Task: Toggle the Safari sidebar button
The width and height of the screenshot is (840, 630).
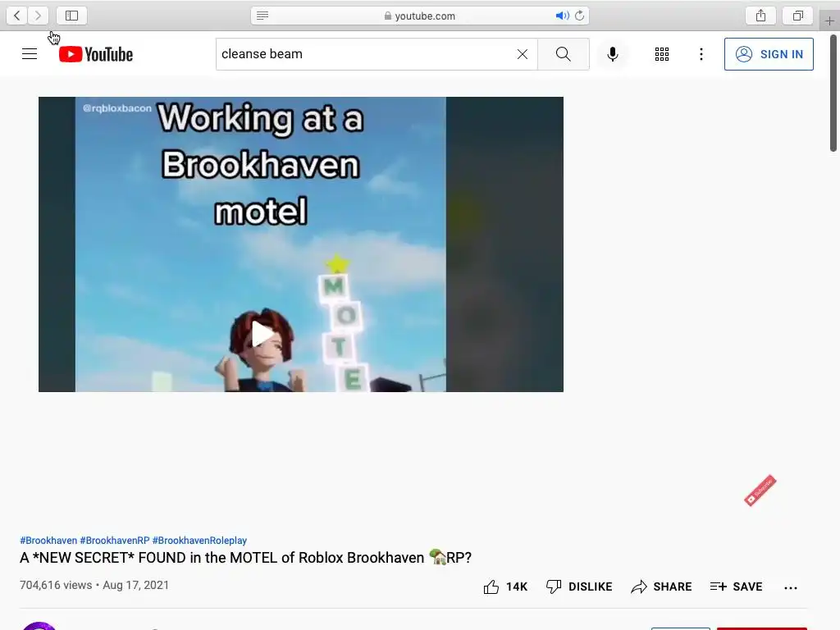Action: tap(72, 16)
